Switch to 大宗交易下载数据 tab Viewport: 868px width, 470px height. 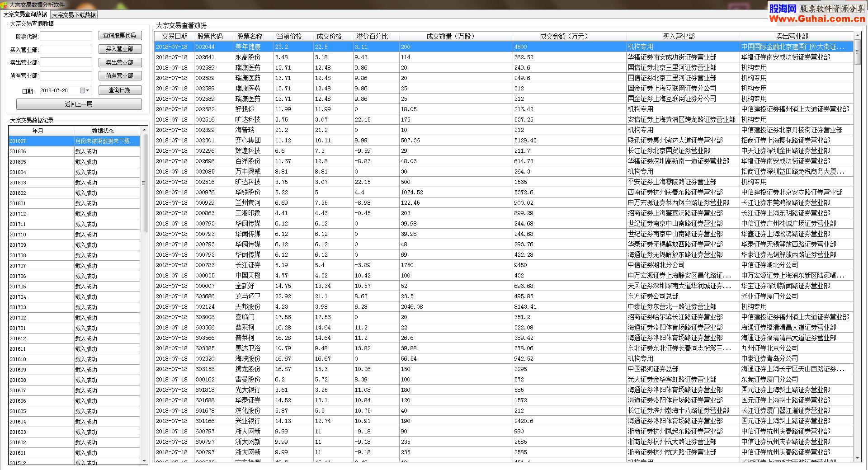[74, 15]
